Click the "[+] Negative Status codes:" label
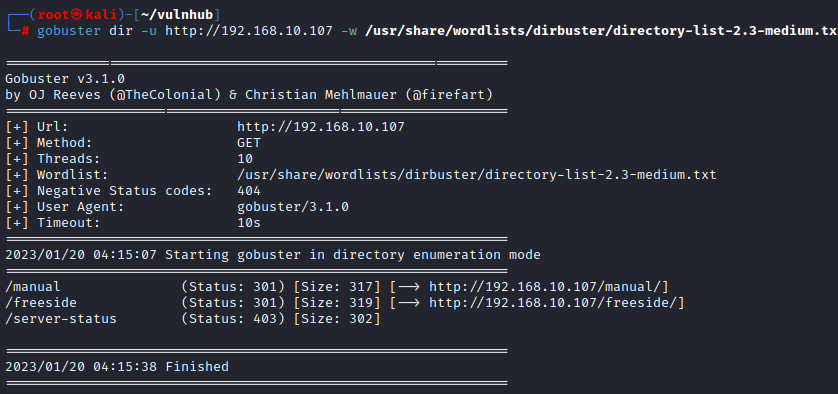Screen dimensions: 838x394 109,191
